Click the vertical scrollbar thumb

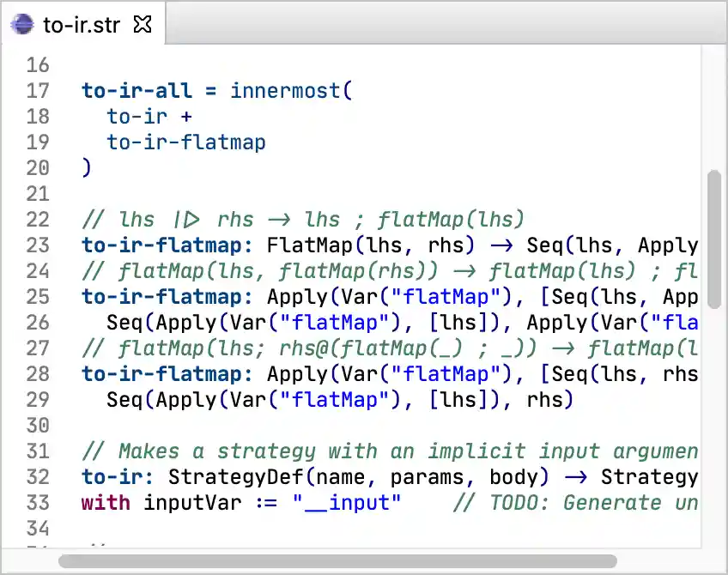coord(713,239)
